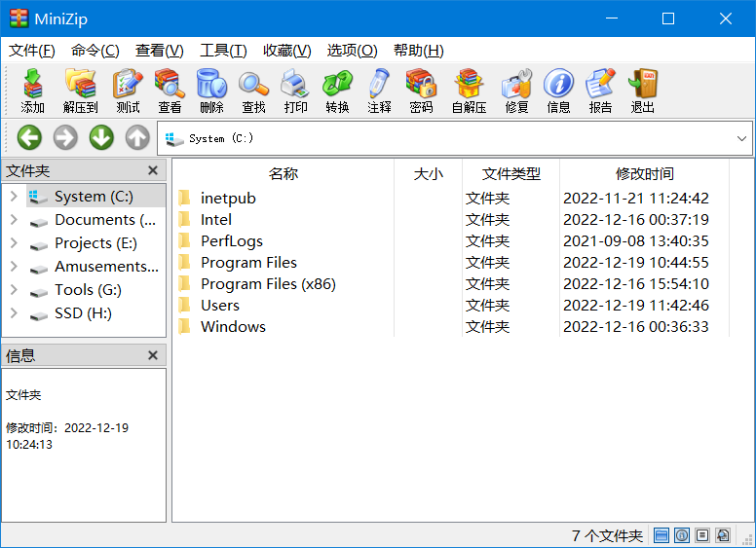Expand the Documents drive tree node
The height and width of the screenshot is (548, 756).
[x=14, y=220]
